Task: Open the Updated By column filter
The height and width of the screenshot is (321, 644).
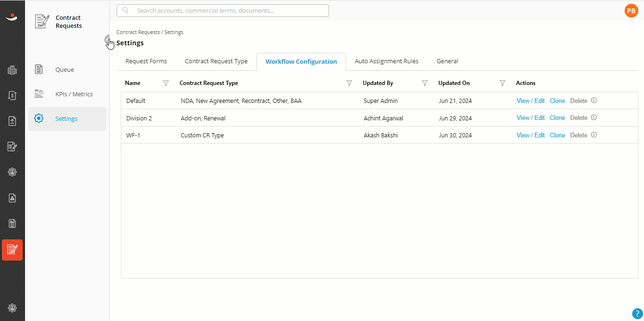Action: [425, 83]
